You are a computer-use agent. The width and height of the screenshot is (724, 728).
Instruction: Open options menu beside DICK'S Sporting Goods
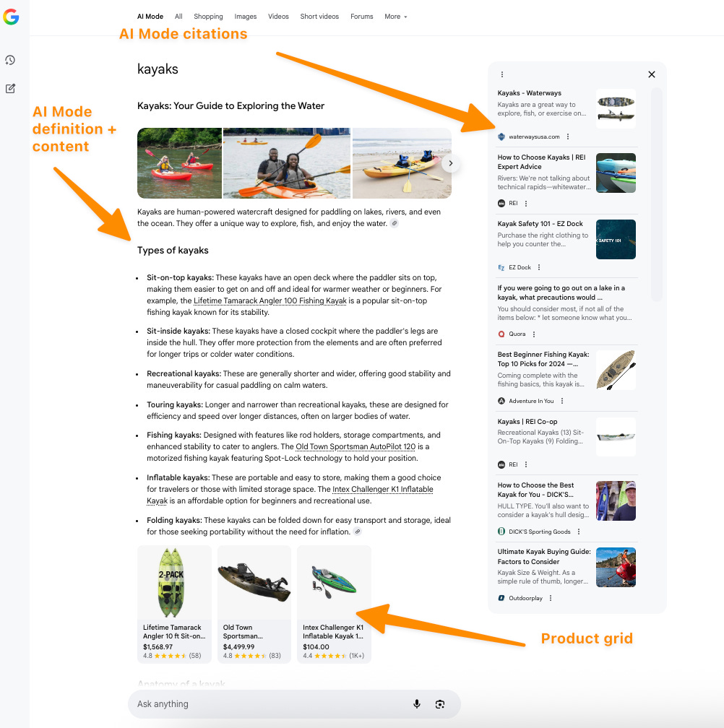coord(578,532)
